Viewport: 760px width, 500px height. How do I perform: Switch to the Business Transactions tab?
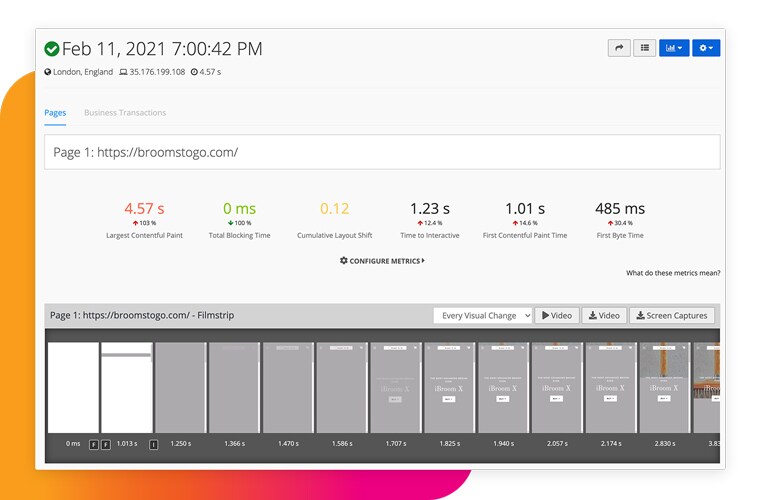pos(125,113)
